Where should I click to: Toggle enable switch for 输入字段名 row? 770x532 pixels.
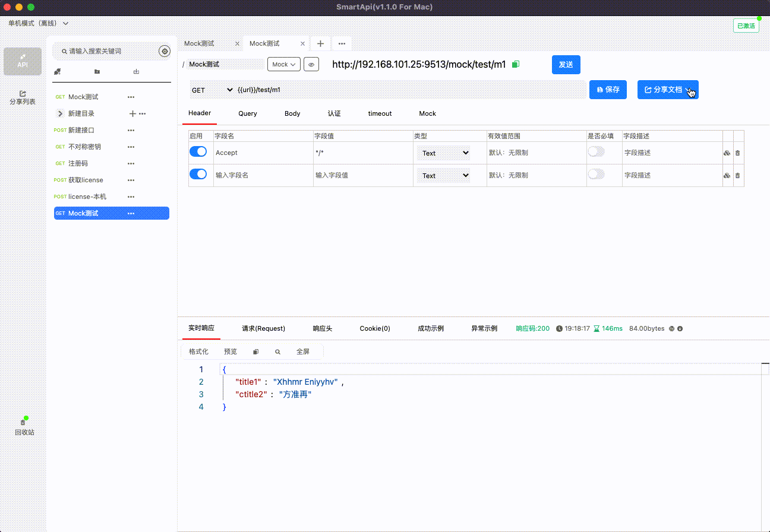198,175
